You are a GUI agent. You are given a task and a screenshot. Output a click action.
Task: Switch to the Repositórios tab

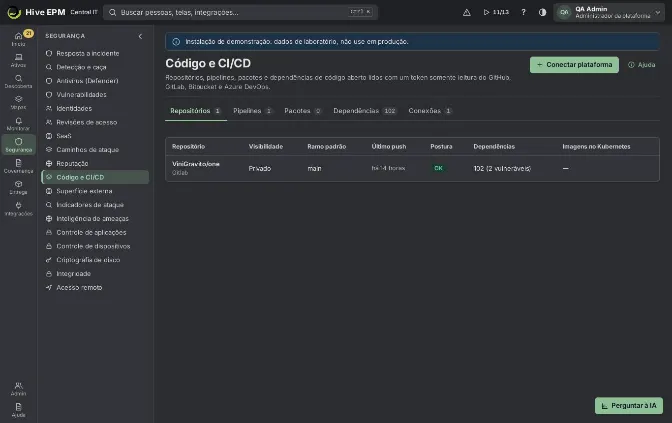click(196, 111)
